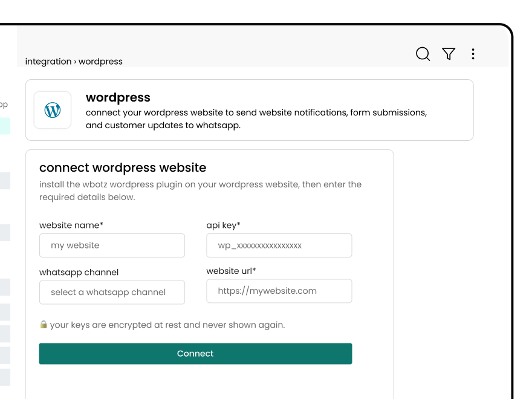Go back to integration breadcrumb
This screenshot has height=399, width=532.
(48, 62)
